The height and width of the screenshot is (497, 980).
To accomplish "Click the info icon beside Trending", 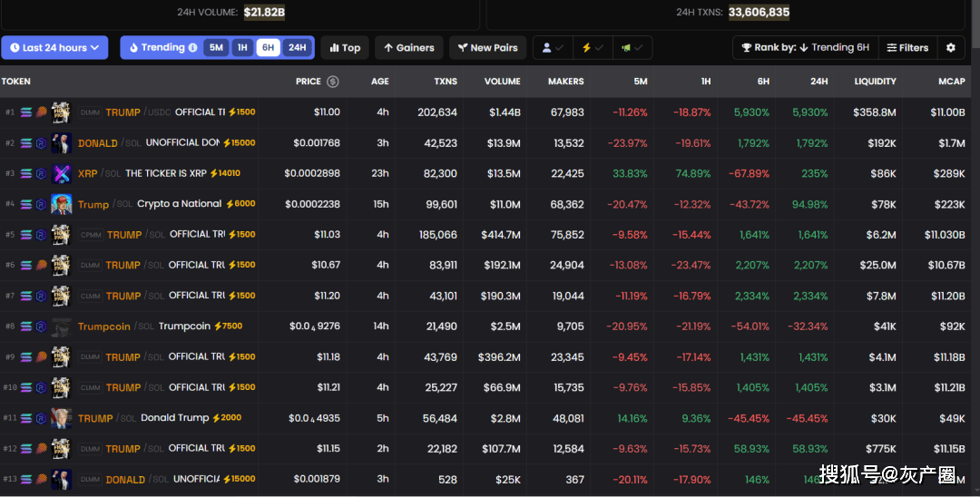I will (x=192, y=47).
